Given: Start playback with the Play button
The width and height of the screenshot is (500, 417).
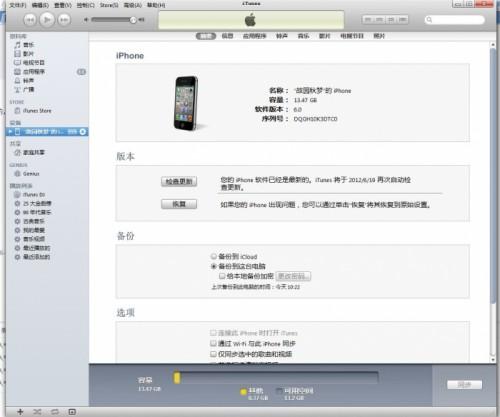Looking at the screenshot, I should pos(47,20).
